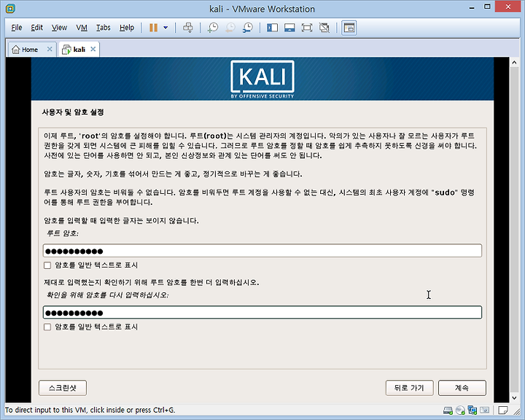Send Ctrl+Alt+Del to the VM
The width and height of the screenshot is (525, 420).
point(188,28)
